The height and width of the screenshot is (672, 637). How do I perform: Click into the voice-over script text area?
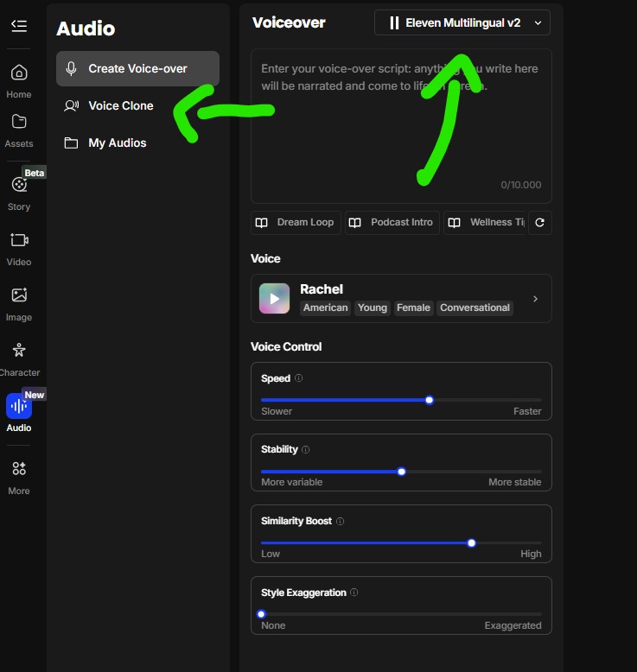point(401,126)
